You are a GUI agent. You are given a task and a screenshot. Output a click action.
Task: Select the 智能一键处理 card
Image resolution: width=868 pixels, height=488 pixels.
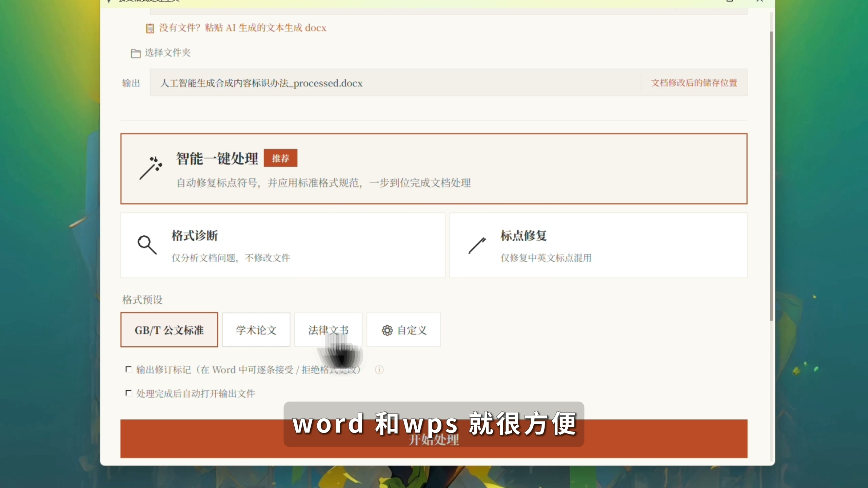[434, 169]
